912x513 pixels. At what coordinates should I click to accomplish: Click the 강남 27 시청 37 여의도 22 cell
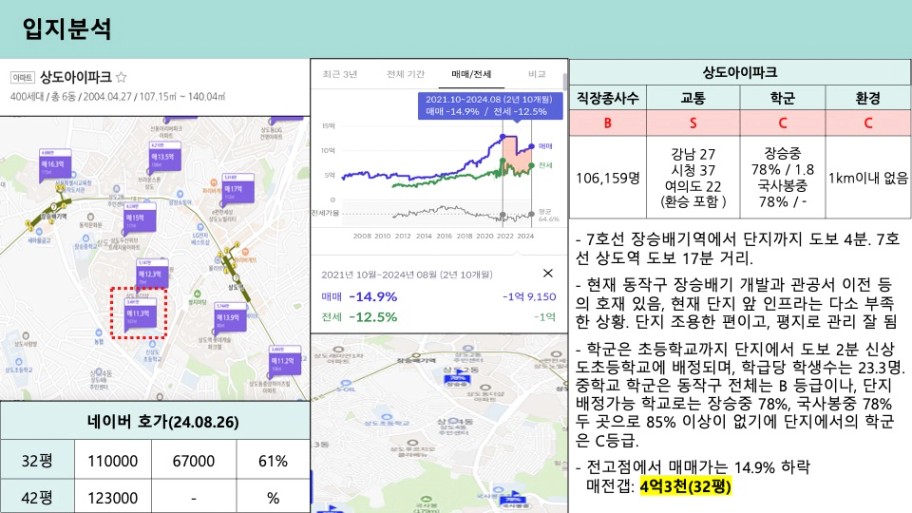(693, 177)
